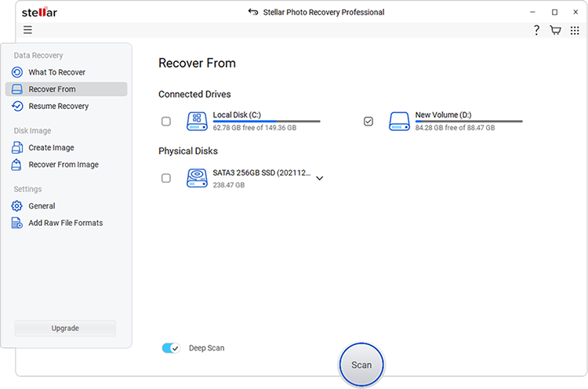Click the Scan button
588x389 pixels.
pos(361,365)
